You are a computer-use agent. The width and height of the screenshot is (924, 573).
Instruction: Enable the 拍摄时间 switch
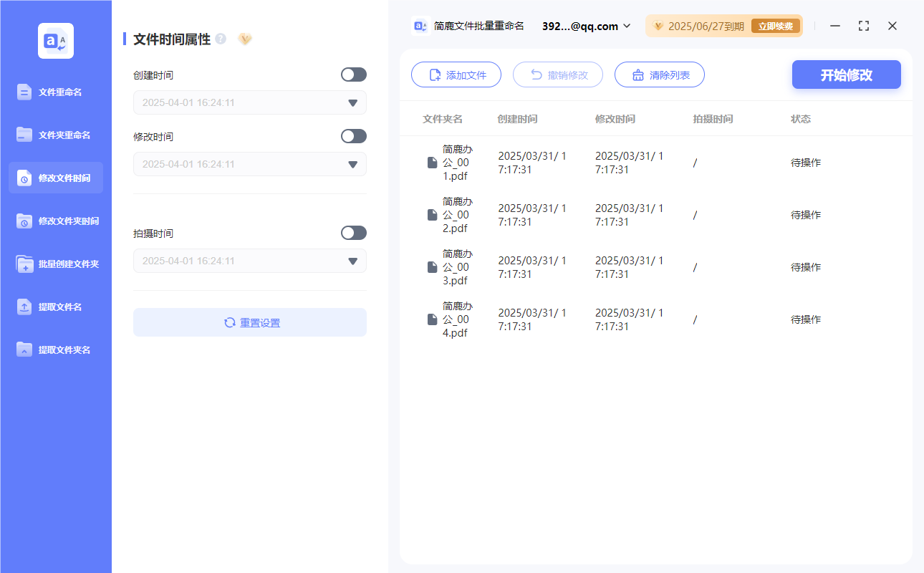coord(353,232)
